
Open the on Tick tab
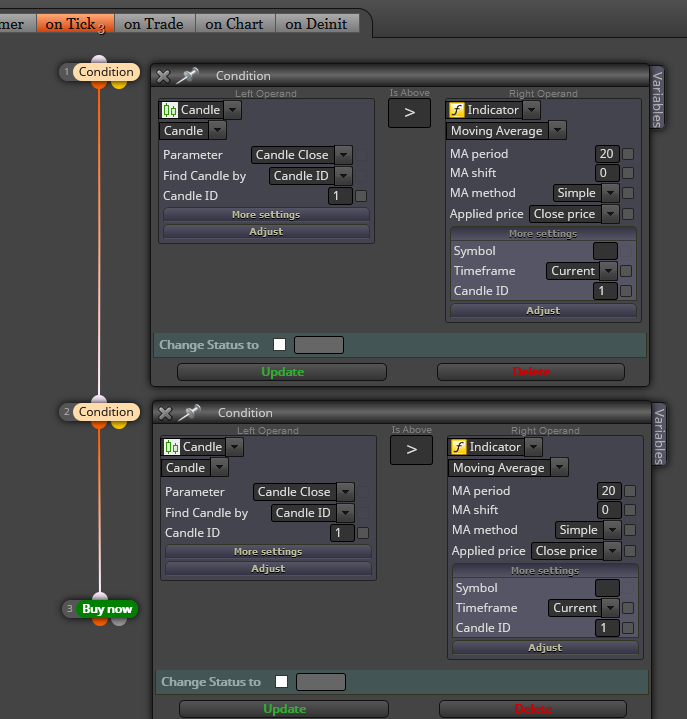click(x=75, y=24)
